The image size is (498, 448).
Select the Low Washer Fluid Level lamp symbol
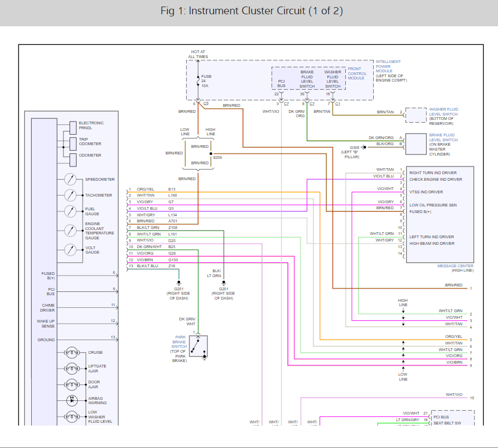pos(72,417)
